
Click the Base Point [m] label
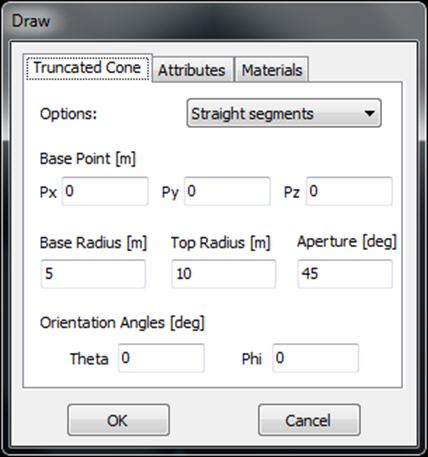click(x=88, y=159)
